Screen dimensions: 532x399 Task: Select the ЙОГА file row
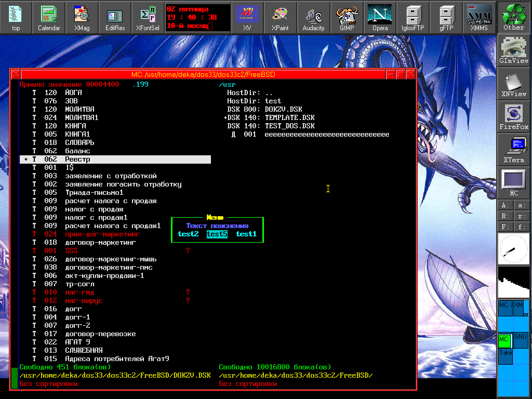tap(115, 92)
